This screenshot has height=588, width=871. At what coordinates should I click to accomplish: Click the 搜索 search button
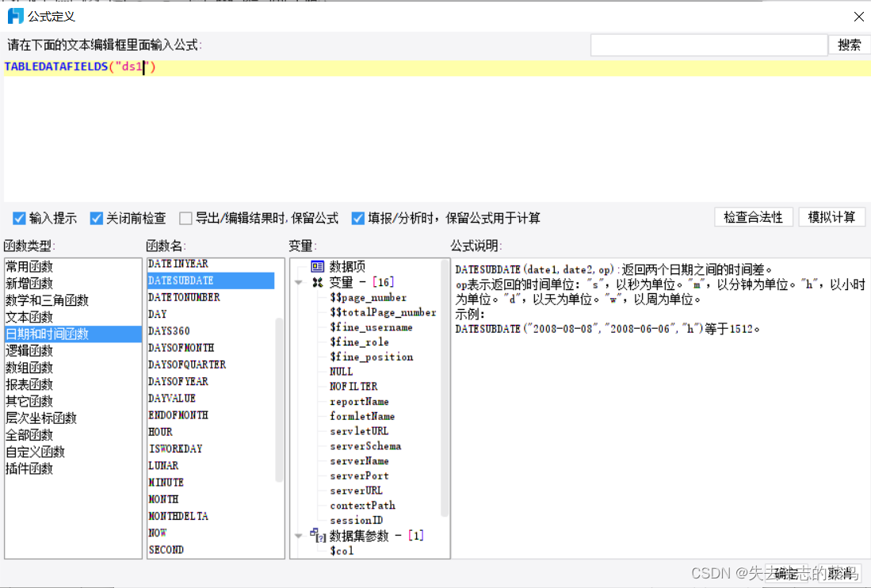coord(849,44)
